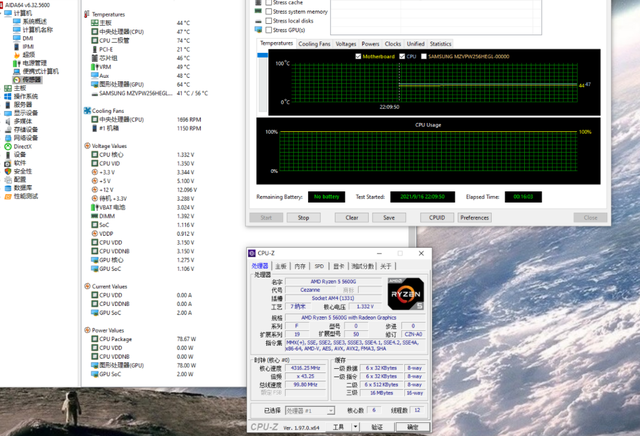Enable the Stress system memory checkbox
This screenshot has width=640, height=436.
(x=269, y=11)
